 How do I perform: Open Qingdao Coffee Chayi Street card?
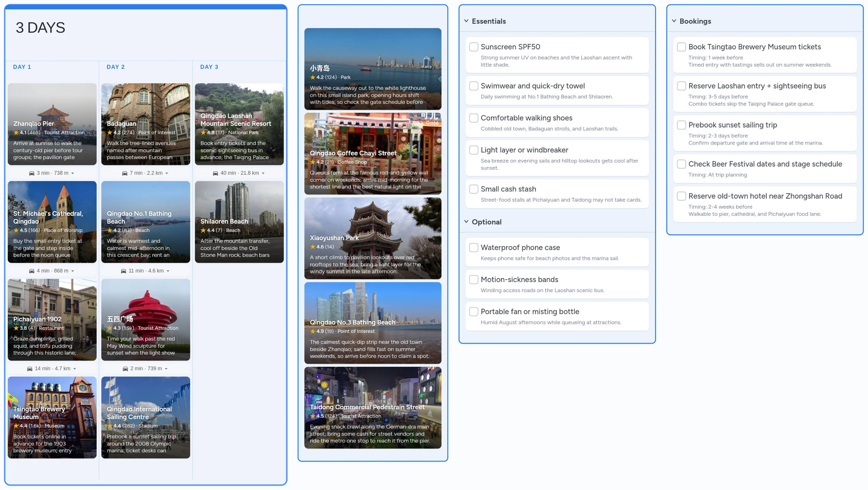click(x=373, y=154)
